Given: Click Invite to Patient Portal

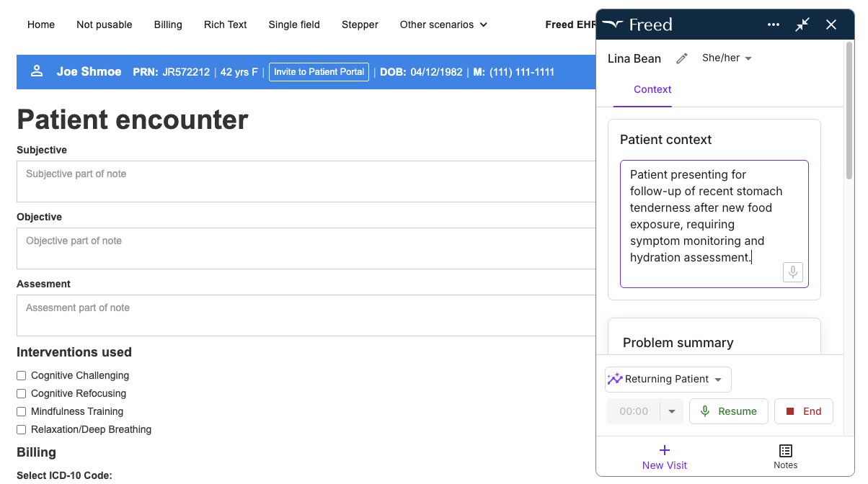Looking at the screenshot, I should (x=319, y=72).
